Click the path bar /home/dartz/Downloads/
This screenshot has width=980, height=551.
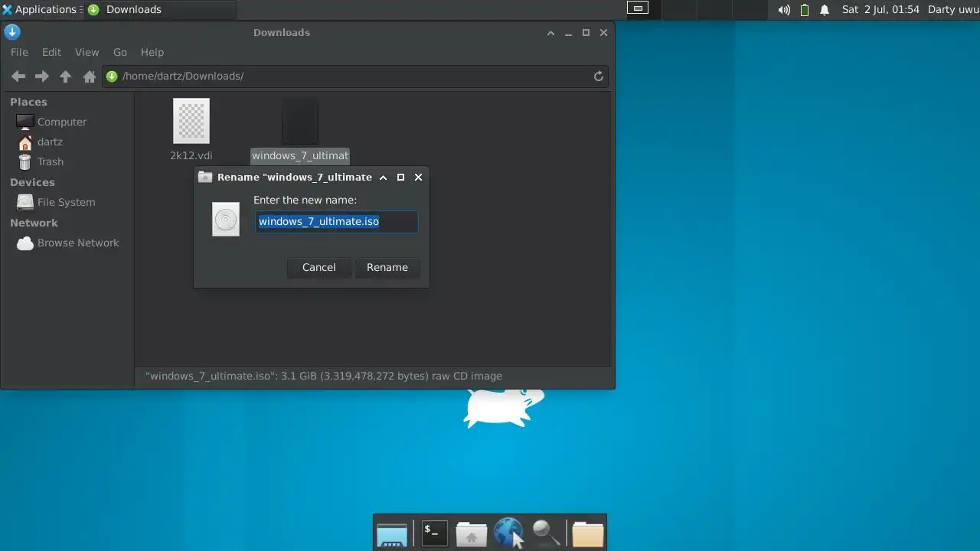(356, 76)
